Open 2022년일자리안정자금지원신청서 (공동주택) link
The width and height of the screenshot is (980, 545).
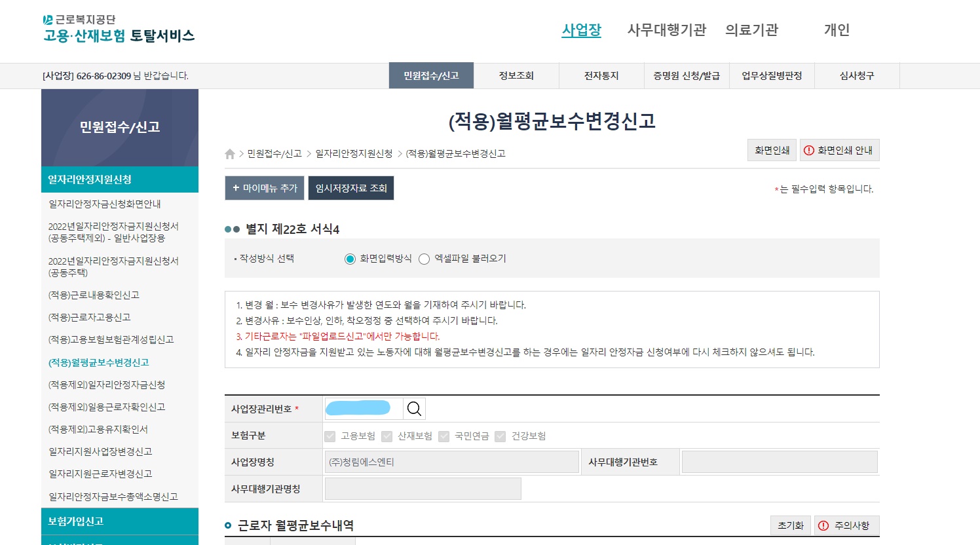(x=113, y=267)
